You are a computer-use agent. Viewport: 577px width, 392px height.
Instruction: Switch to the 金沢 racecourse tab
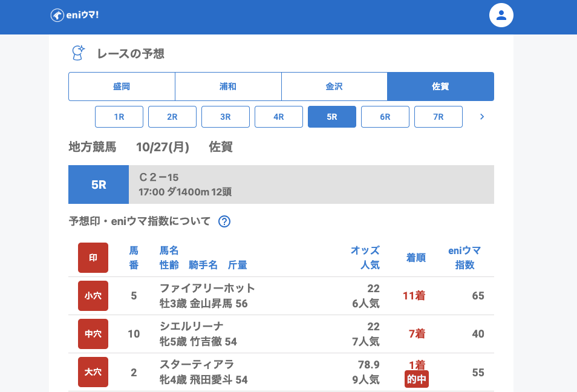pyautogui.click(x=334, y=87)
